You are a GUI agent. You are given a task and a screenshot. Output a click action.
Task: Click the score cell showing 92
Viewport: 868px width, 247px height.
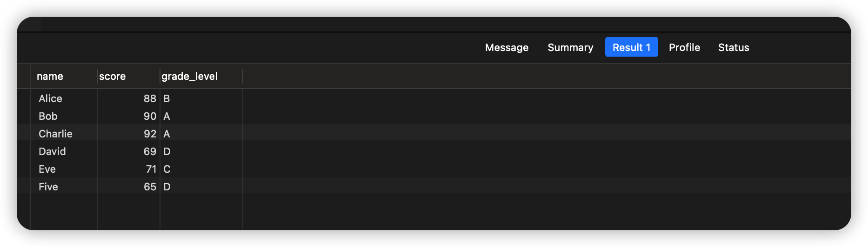pyautogui.click(x=149, y=134)
